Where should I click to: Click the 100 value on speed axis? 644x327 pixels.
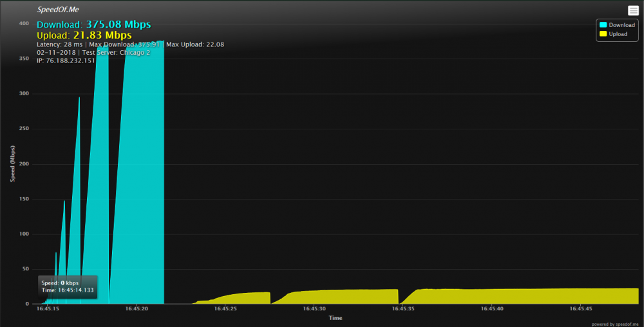coord(24,234)
